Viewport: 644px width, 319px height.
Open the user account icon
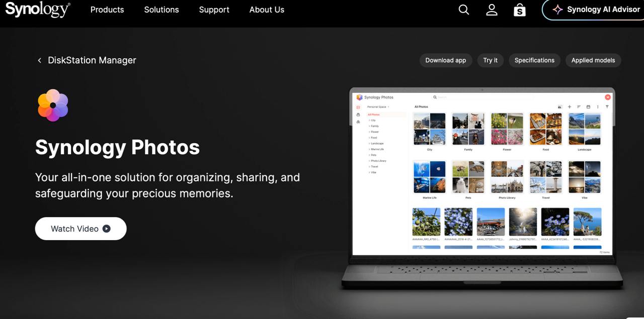(492, 10)
